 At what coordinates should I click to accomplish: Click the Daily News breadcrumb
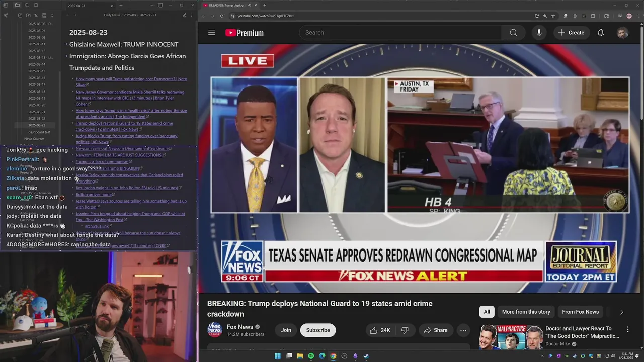pyautogui.click(x=112, y=15)
